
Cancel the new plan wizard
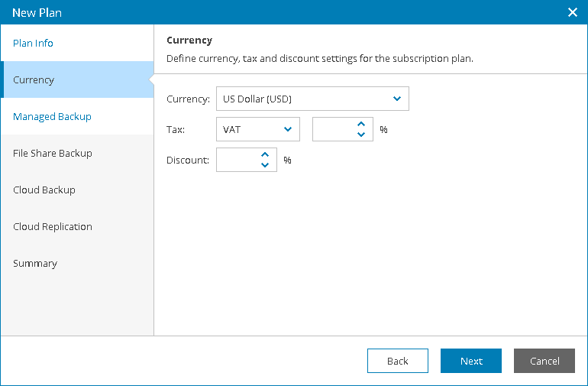(x=544, y=361)
